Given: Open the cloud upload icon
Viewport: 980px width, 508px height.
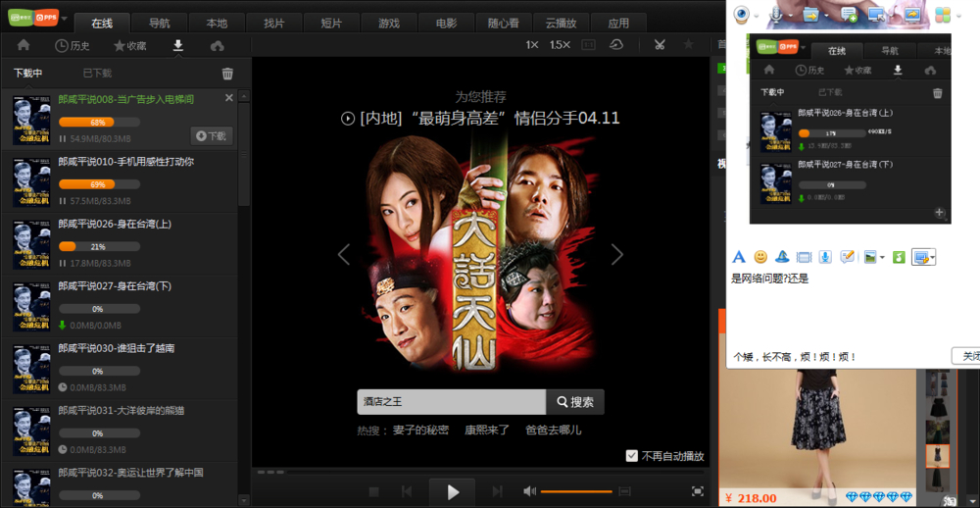Looking at the screenshot, I should point(217,46).
